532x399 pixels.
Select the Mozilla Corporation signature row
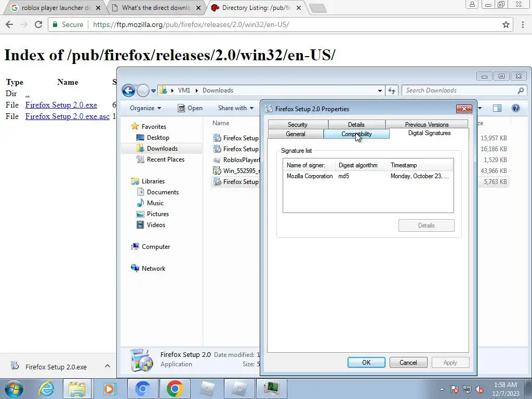pos(368,176)
